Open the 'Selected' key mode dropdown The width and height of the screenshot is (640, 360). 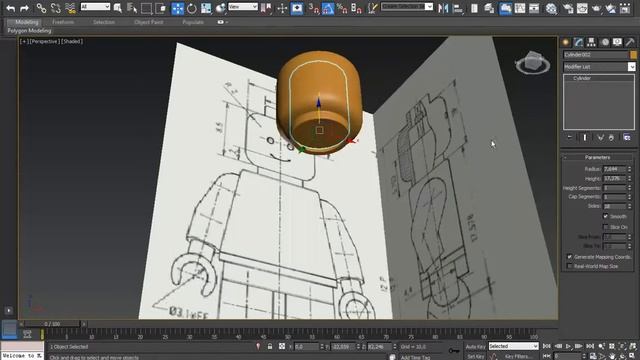pos(514,346)
